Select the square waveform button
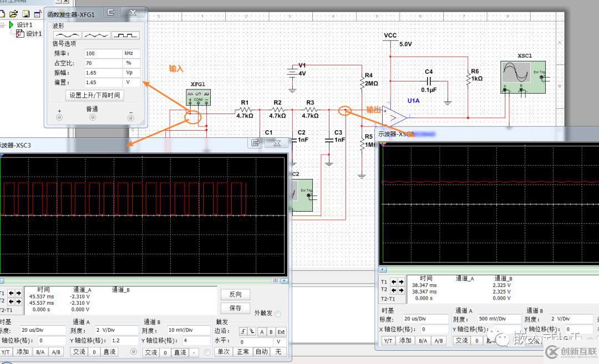This screenshot has width=599, height=364. click(x=126, y=35)
